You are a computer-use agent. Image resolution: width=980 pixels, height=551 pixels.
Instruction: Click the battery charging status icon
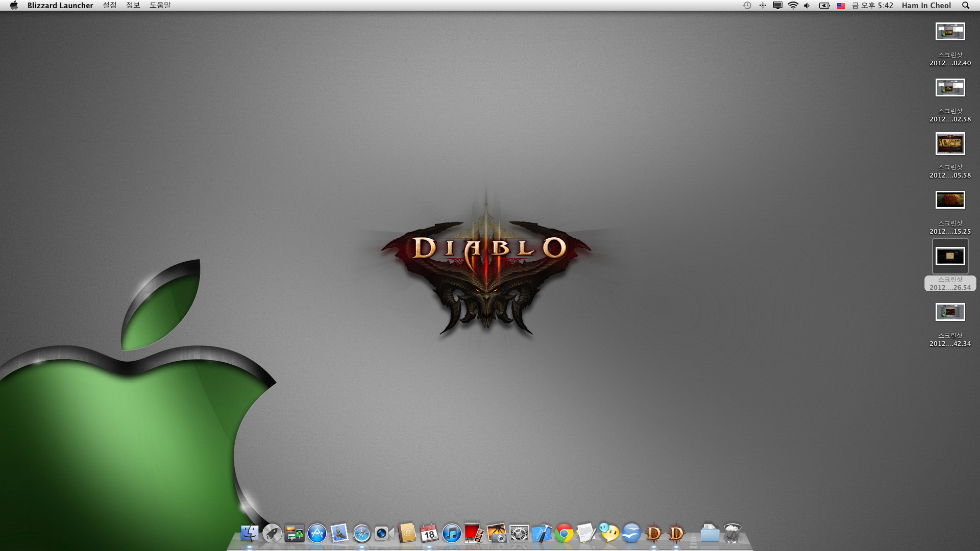click(824, 5)
